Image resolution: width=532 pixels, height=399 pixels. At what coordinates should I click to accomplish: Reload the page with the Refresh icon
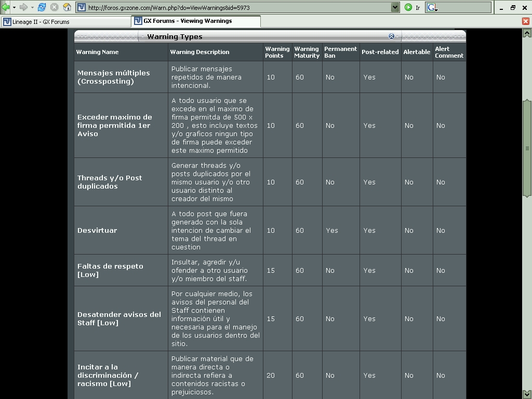tap(42, 7)
